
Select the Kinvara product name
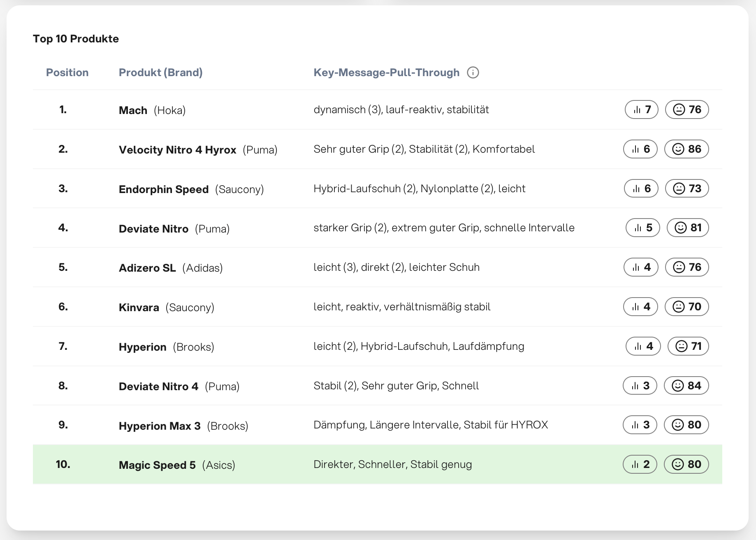pos(139,307)
